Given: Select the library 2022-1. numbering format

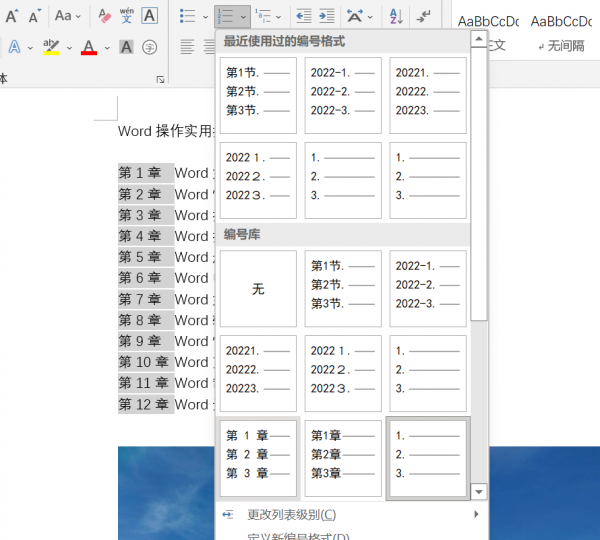Looking at the screenshot, I should pos(428,289).
